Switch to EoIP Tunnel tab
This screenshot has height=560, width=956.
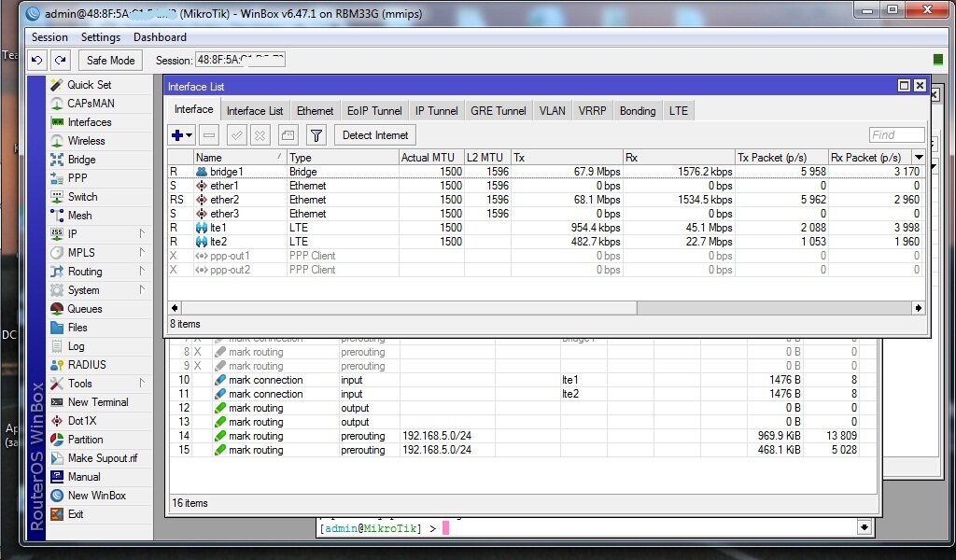pyautogui.click(x=374, y=111)
